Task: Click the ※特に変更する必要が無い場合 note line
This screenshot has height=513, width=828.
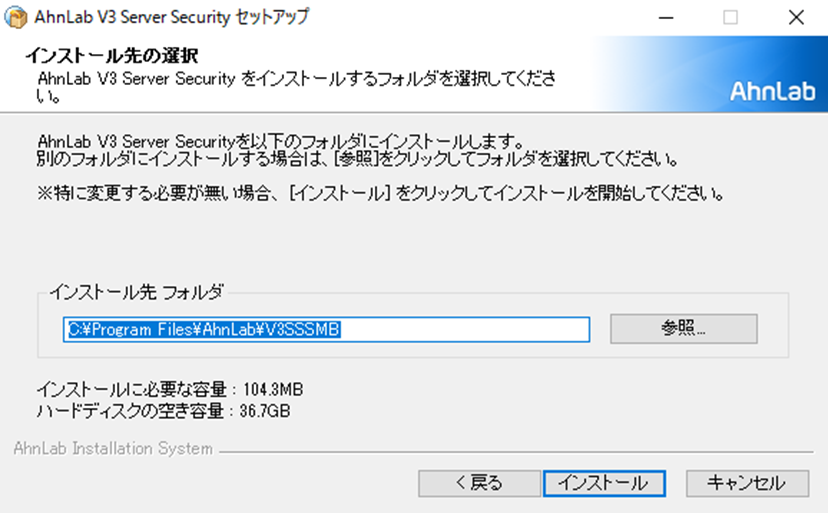Action: pyautogui.click(x=381, y=193)
